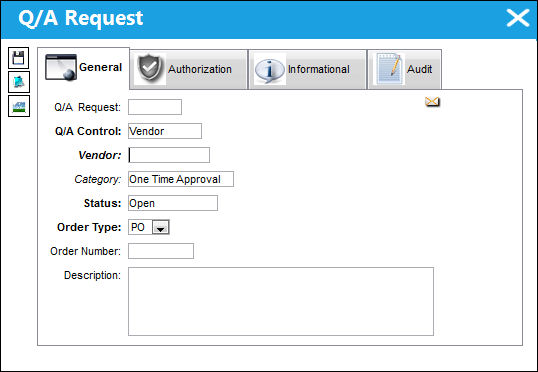Viewport: 538px width, 372px height.
Task: Click the Q/A Request title text
Action: 81,19
